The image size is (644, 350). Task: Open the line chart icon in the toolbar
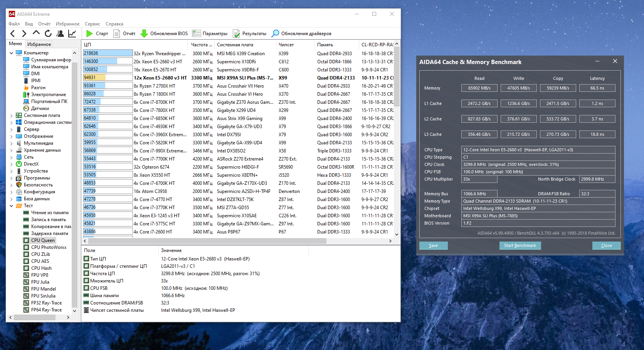coord(72,34)
